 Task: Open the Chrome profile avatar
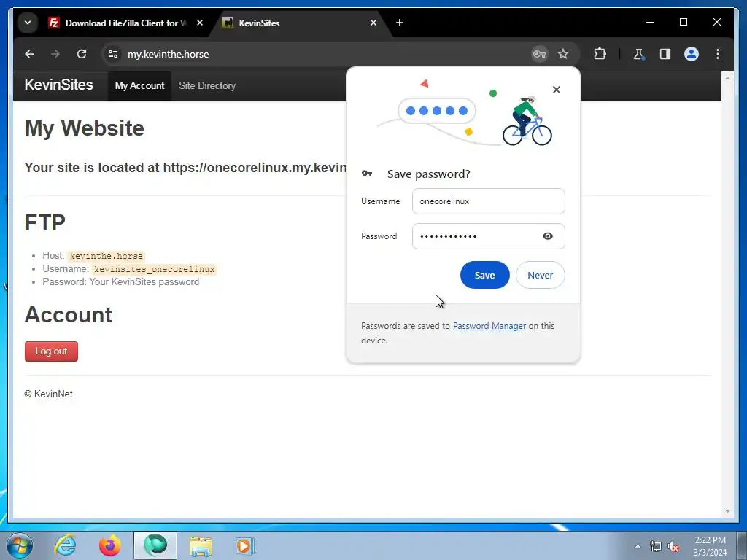[x=692, y=54]
